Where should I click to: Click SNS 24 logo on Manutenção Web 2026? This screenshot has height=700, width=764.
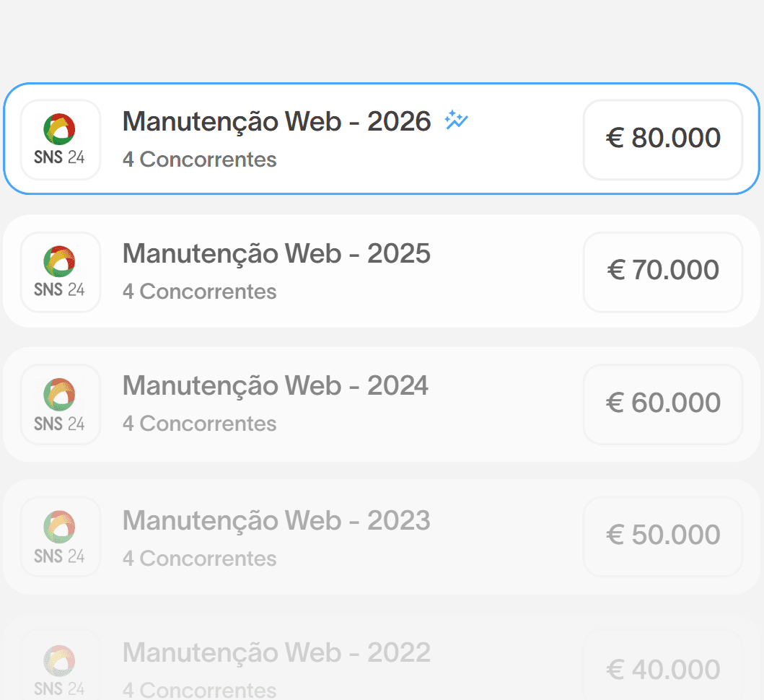click(x=61, y=140)
